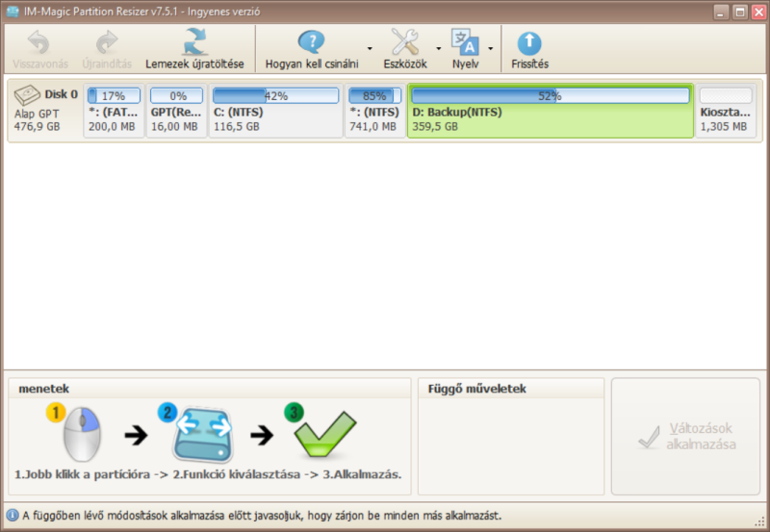Screen dimensions: 770x532
Task: Maximize the Partition Resizer window
Action: [x=739, y=12]
